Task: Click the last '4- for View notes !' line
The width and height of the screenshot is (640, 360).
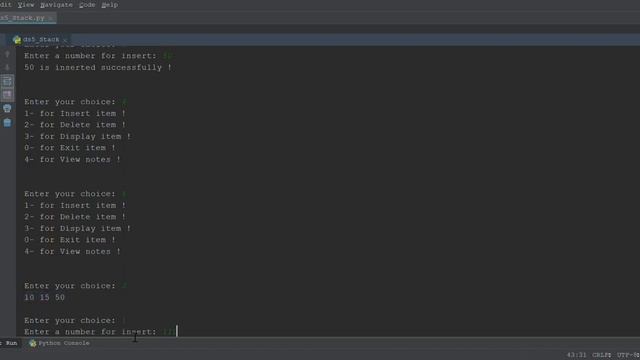Action: click(x=72, y=252)
